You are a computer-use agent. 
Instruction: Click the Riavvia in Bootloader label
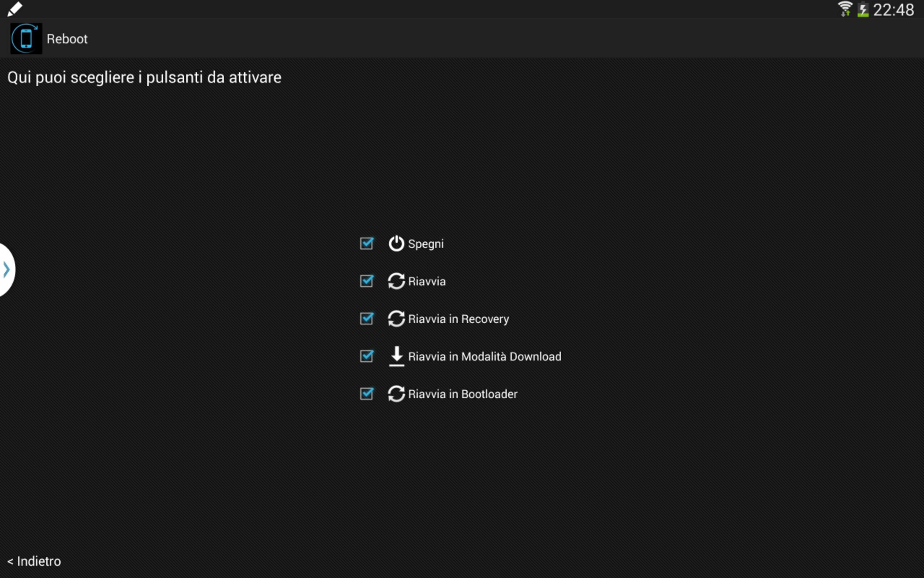[x=463, y=394]
